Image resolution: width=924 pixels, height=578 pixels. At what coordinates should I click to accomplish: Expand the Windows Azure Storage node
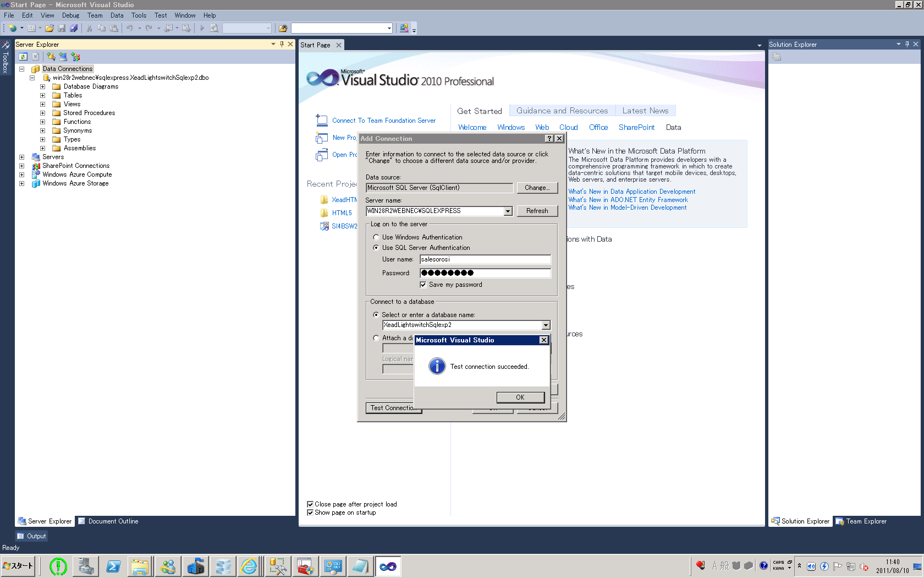click(x=22, y=183)
